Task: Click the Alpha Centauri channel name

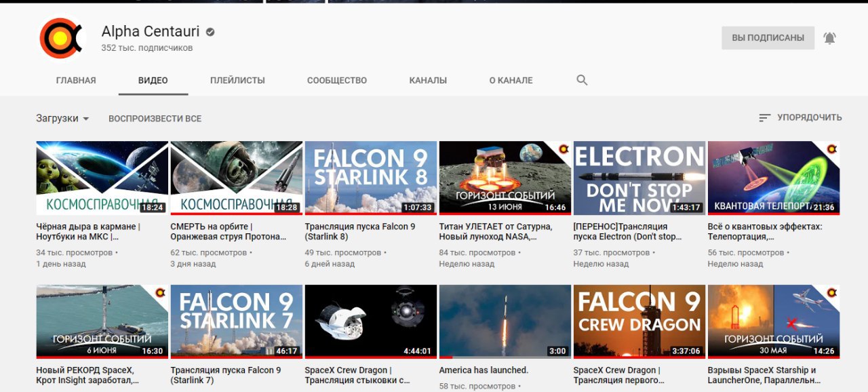Action: click(x=151, y=32)
